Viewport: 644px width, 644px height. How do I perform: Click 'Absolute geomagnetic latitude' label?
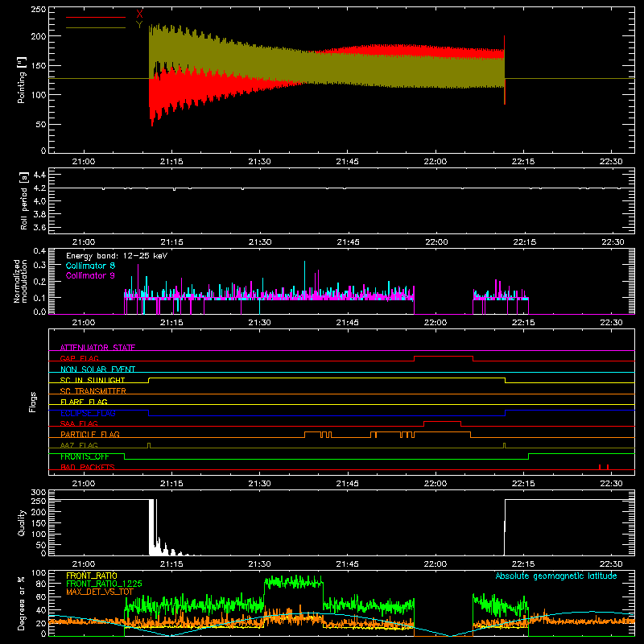[x=556, y=576]
